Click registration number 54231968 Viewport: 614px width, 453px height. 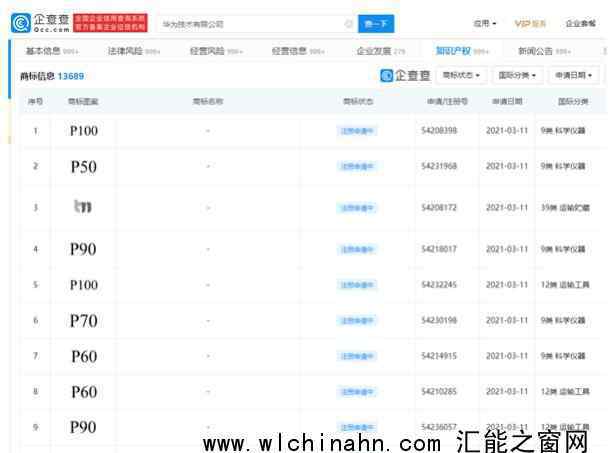(439, 166)
